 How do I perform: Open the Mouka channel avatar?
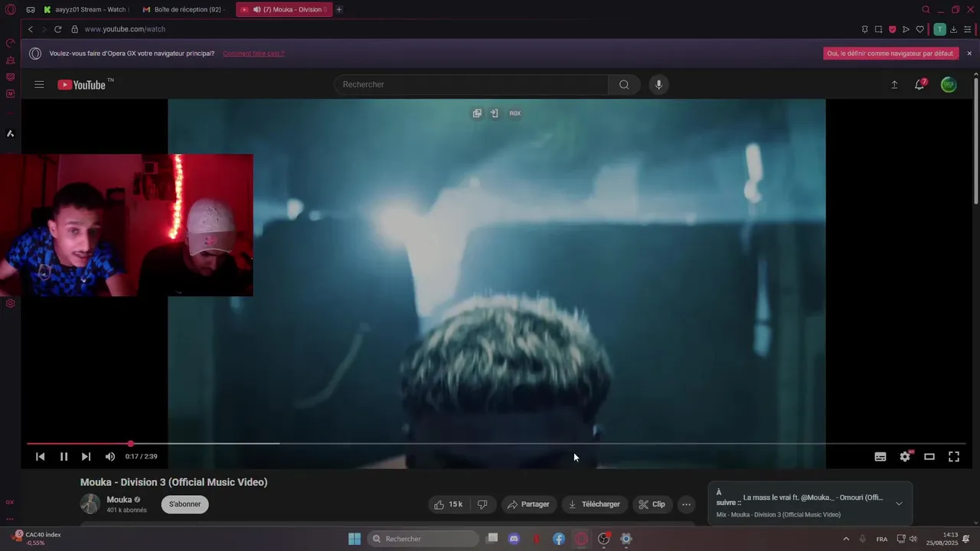coord(90,504)
